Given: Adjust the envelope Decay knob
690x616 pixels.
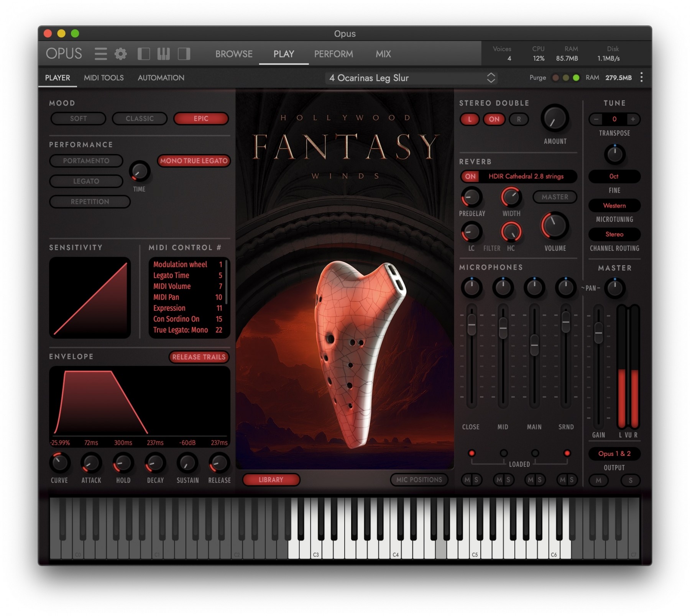Looking at the screenshot, I should coord(155,463).
